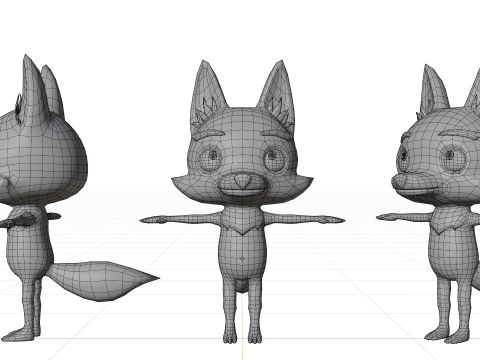Select the nose of the front-facing fox
Viewport: 480px width, 360px height.
click(242, 181)
